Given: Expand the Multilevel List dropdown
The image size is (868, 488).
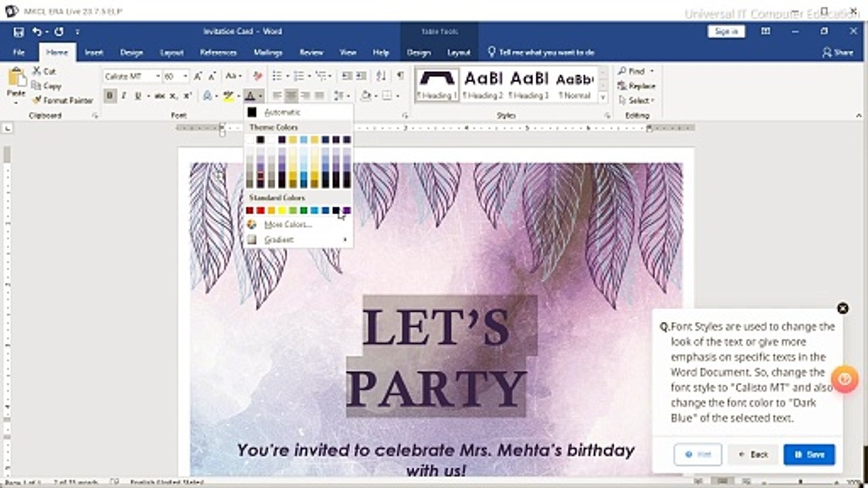Looking at the screenshot, I should (x=330, y=77).
